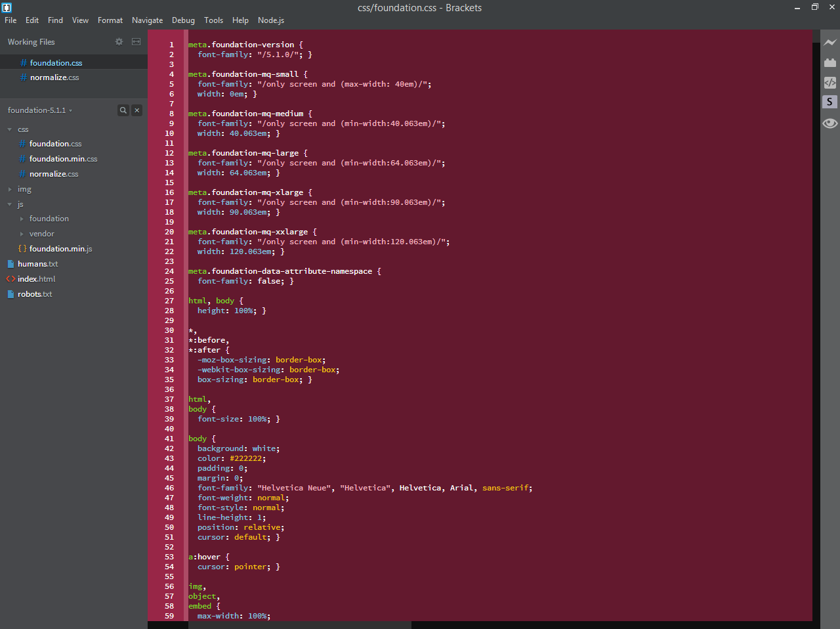The image size is (840, 629).
Task: Open Working Files gear settings
Action: [119, 41]
